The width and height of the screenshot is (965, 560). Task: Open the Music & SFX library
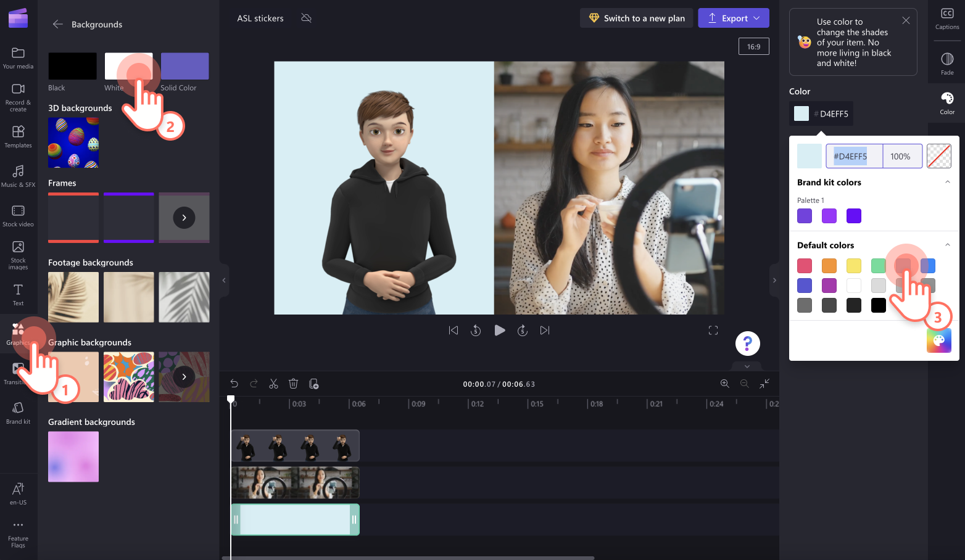point(18,176)
